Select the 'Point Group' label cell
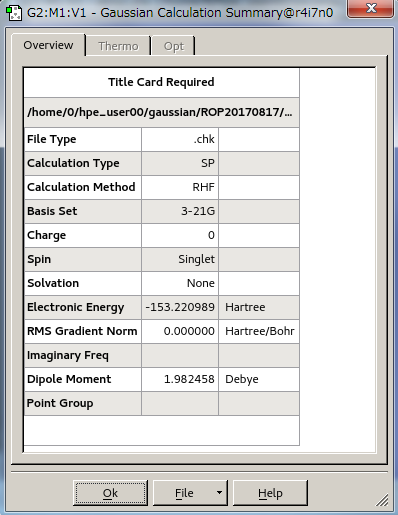The width and height of the screenshot is (398, 515). (83, 403)
